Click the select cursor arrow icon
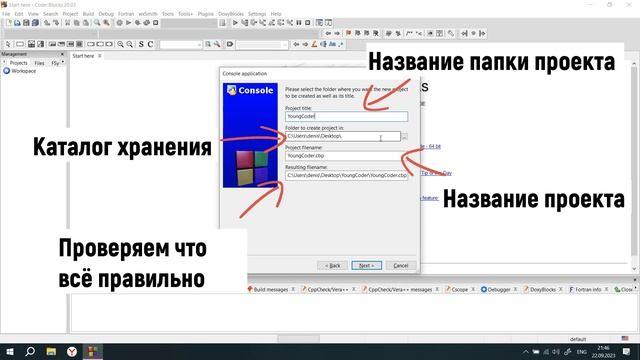 pyautogui.click(x=8, y=44)
